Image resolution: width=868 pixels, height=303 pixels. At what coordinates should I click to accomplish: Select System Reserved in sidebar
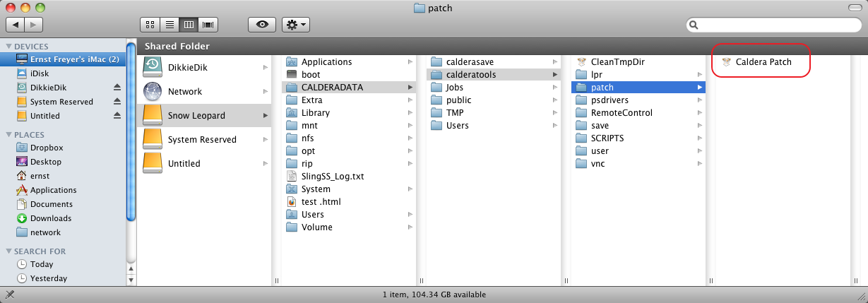pyautogui.click(x=61, y=102)
